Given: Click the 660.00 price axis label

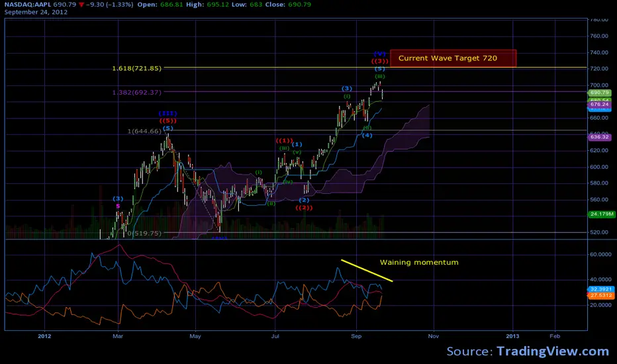Looking at the screenshot, I should [599, 118].
